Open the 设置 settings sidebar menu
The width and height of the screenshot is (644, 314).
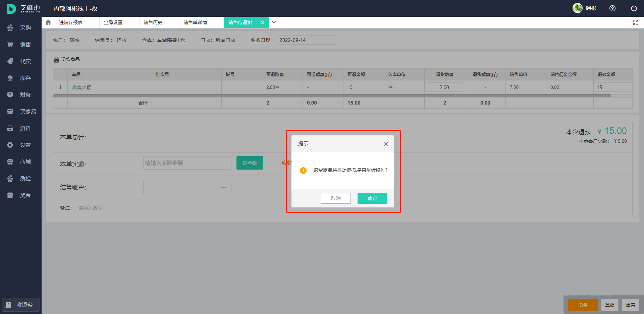coord(20,145)
